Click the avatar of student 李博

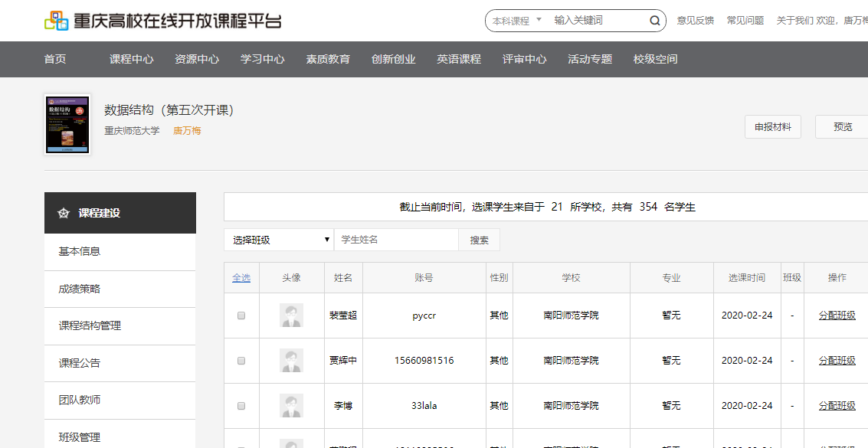click(291, 406)
